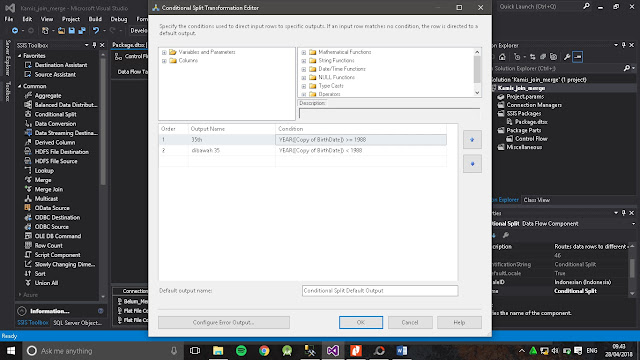Open the Build menu

tap(95, 19)
